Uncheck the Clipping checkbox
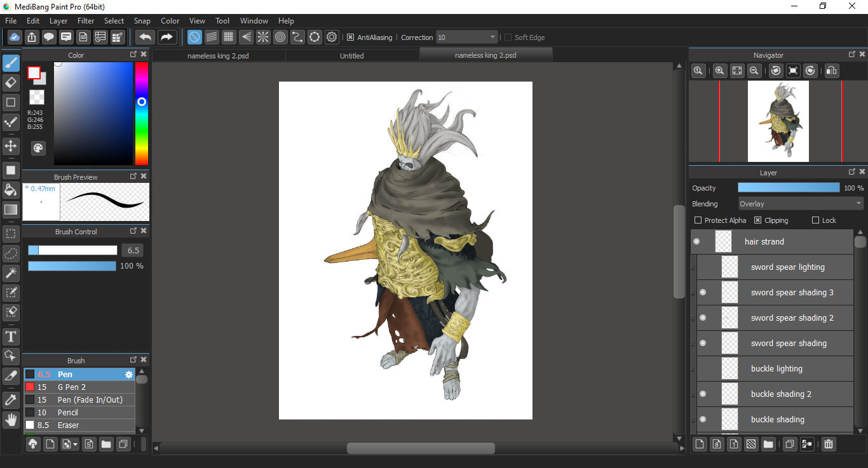 pyautogui.click(x=758, y=220)
